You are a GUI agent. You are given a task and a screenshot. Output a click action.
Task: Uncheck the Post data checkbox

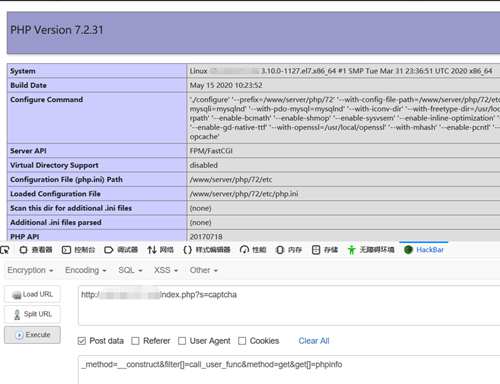coord(82,341)
